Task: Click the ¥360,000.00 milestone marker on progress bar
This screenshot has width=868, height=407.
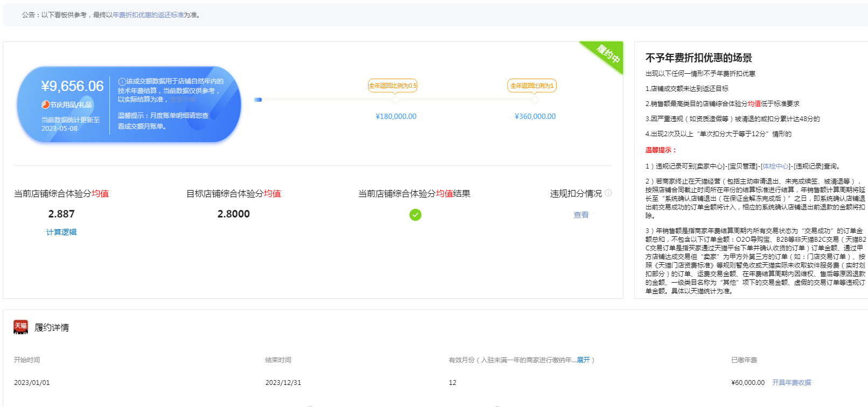Action: pyautogui.click(x=535, y=100)
